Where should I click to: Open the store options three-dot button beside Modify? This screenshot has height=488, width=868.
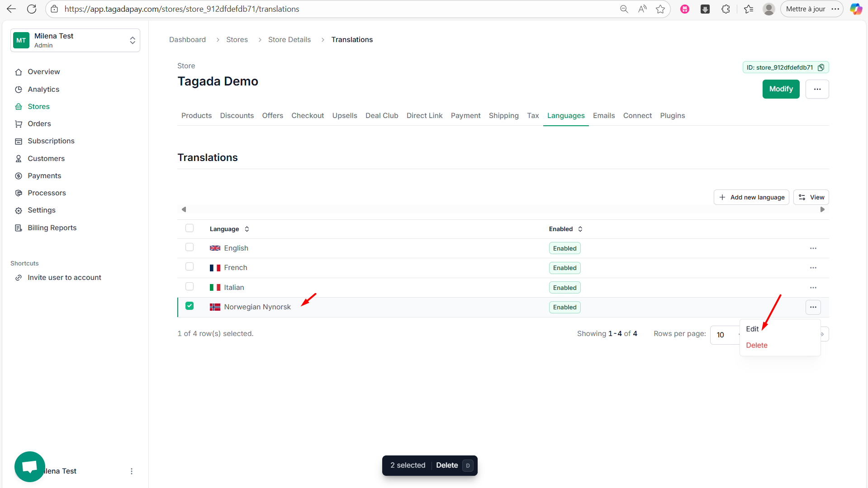817,89
